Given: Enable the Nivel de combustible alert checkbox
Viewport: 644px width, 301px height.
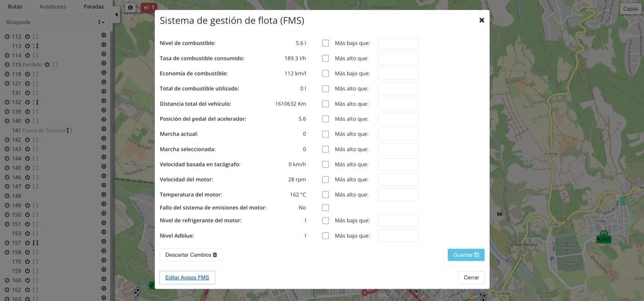Looking at the screenshot, I should [326, 43].
